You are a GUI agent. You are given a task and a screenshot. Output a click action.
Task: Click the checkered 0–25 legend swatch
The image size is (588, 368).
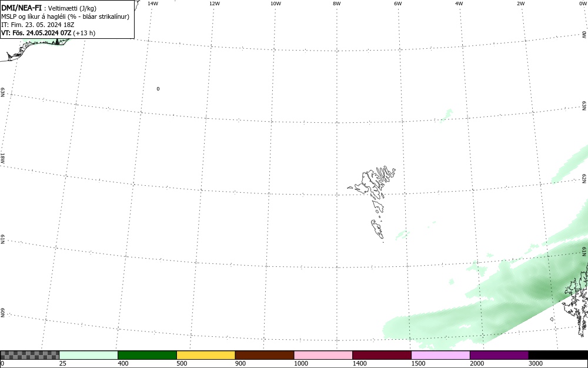pos(29,355)
